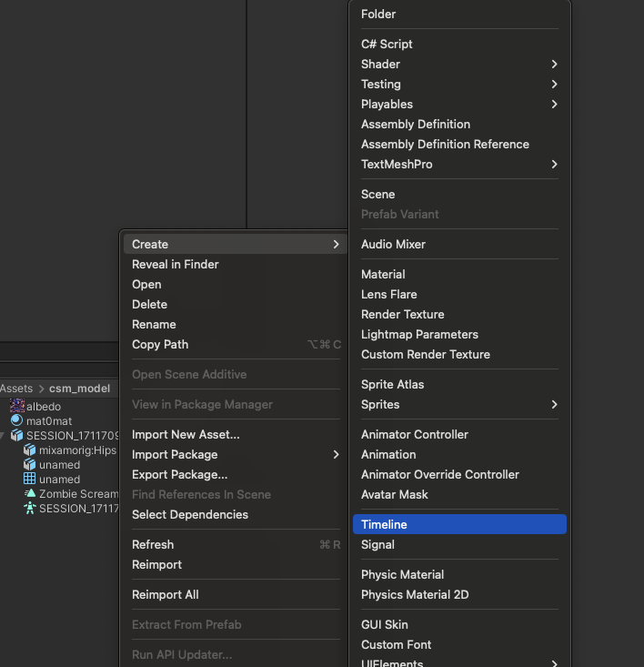Click the unamed mesh grid icon
644x667 pixels.
[x=30, y=479]
